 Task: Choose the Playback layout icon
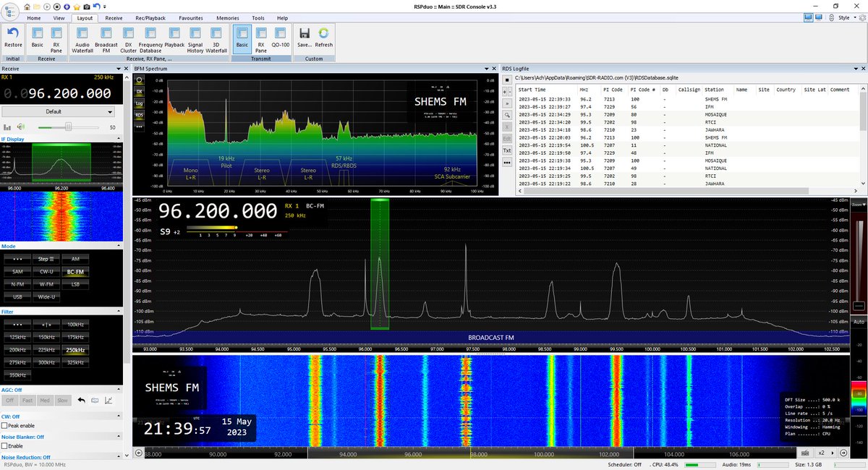pyautogui.click(x=174, y=33)
